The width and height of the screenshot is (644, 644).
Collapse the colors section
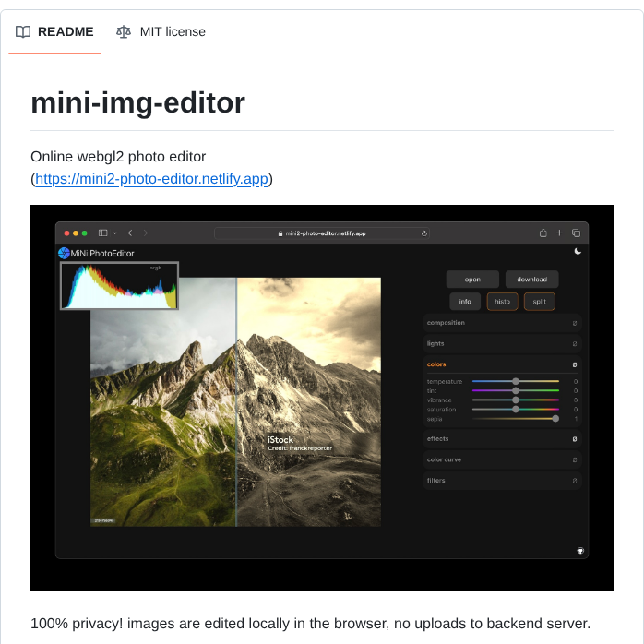[502, 364]
